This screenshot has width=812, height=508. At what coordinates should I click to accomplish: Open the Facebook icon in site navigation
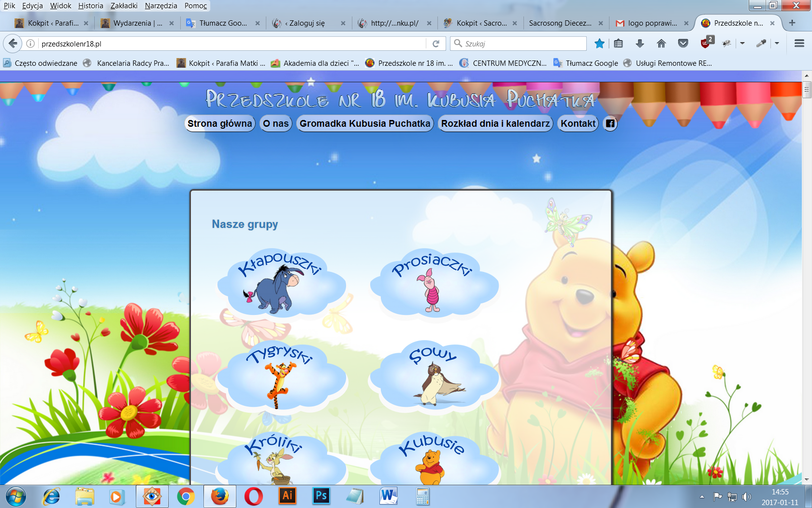(x=610, y=123)
